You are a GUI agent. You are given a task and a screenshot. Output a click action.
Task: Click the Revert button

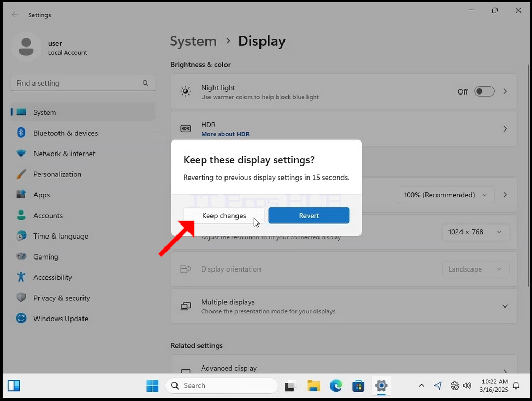[x=309, y=216]
